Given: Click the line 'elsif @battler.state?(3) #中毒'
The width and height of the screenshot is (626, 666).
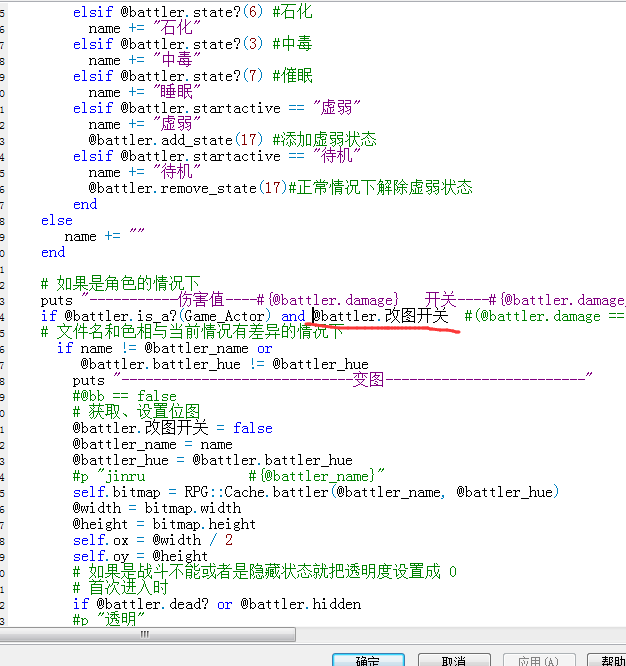Looking at the screenshot, I should pyautogui.click(x=192, y=44).
